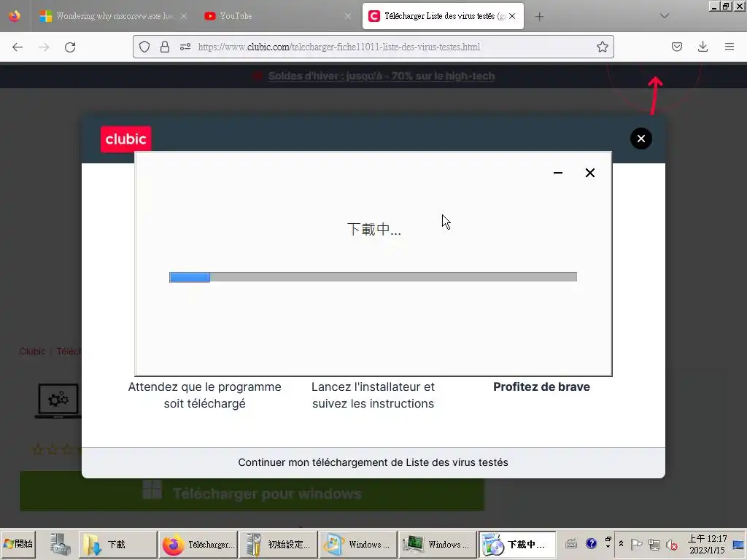
Task: Reload the current page
Action: coord(70,47)
